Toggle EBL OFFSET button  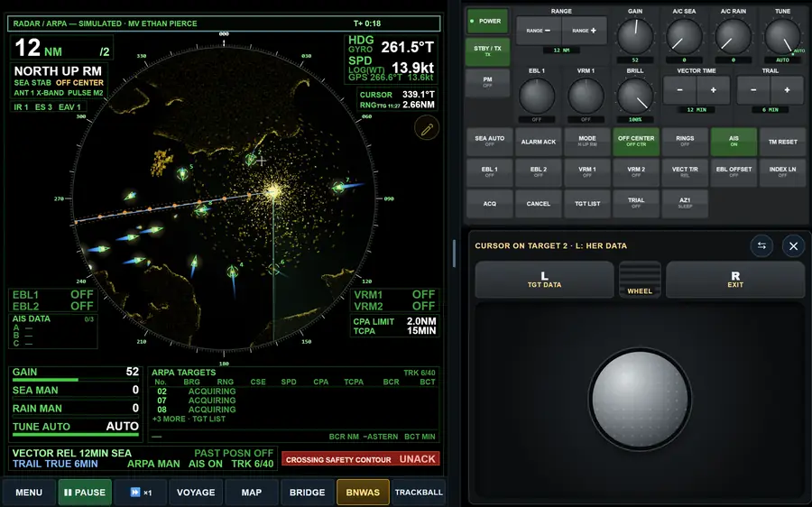734,172
